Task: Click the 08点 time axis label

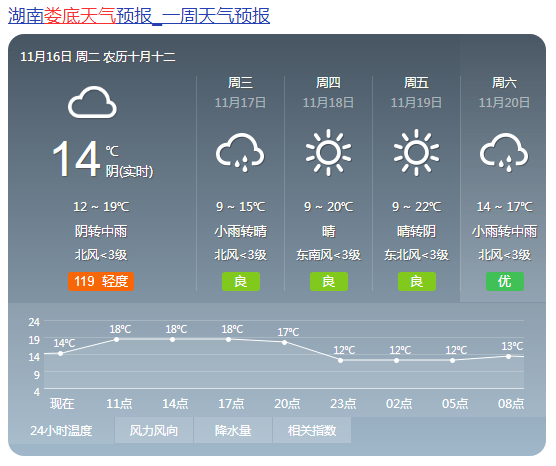Action: pos(511,404)
